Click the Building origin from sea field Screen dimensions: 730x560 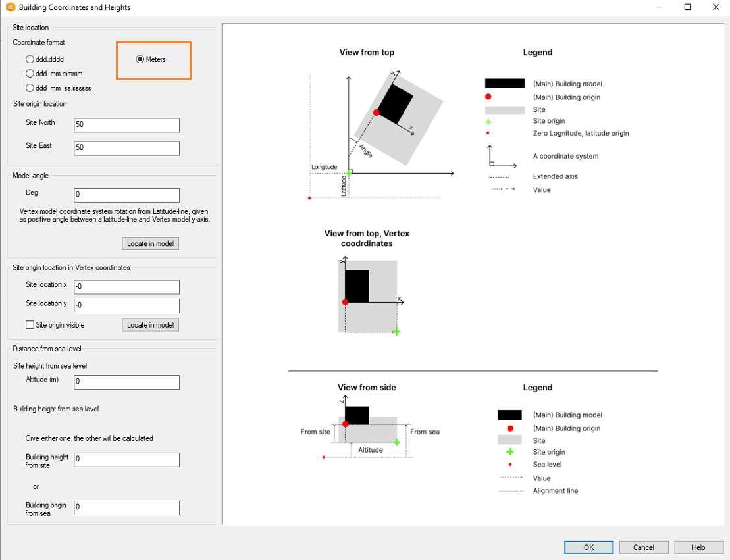126,507
